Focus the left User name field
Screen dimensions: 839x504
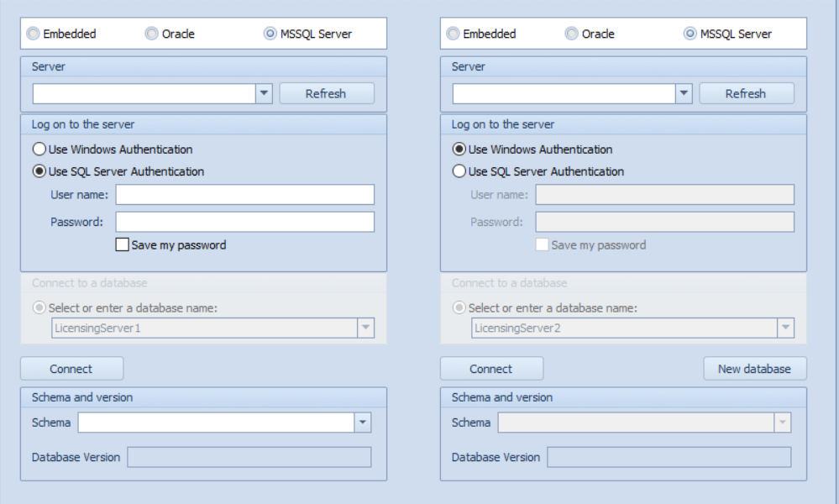(244, 195)
